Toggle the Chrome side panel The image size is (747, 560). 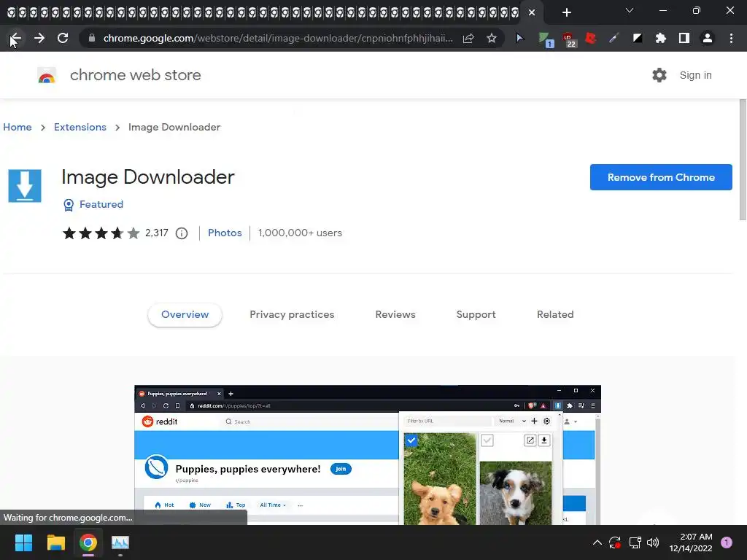tap(684, 38)
